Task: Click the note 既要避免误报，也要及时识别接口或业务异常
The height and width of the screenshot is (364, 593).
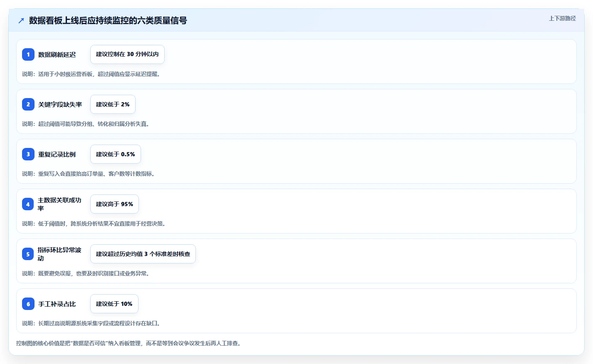Action: pyautogui.click(x=86, y=273)
